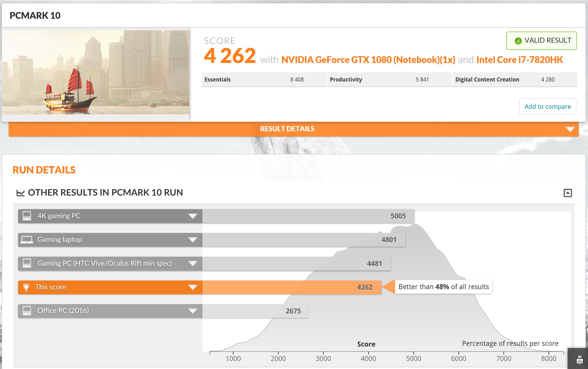This screenshot has height=369, width=588.
Task: Click the robot icon at bottom right corner
Action: 580,360
